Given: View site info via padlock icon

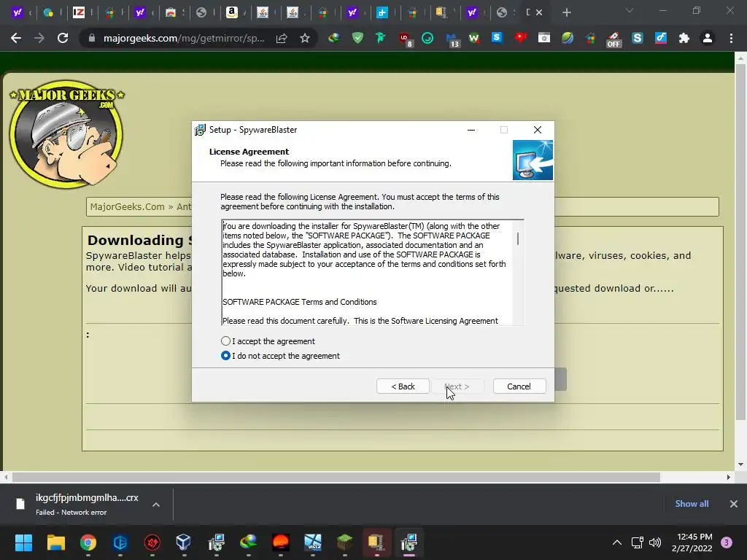Looking at the screenshot, I should click(x=91, y=38).
